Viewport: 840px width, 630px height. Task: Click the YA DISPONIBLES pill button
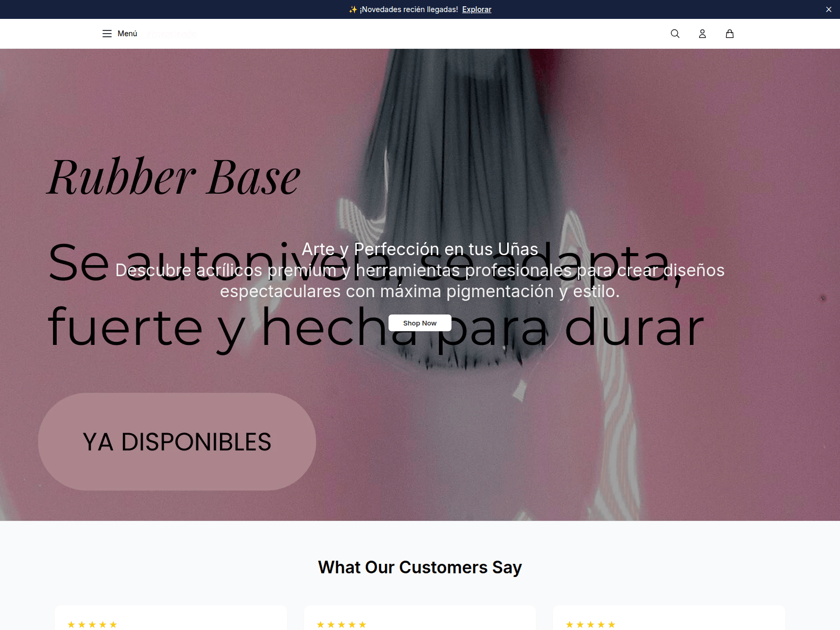coord(177,442)
